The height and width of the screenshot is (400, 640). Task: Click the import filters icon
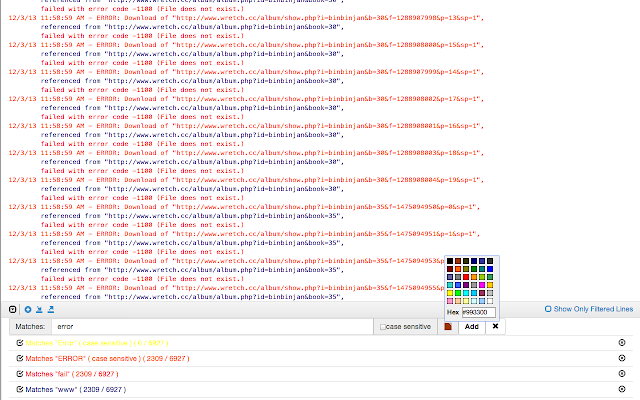point(39,309)
